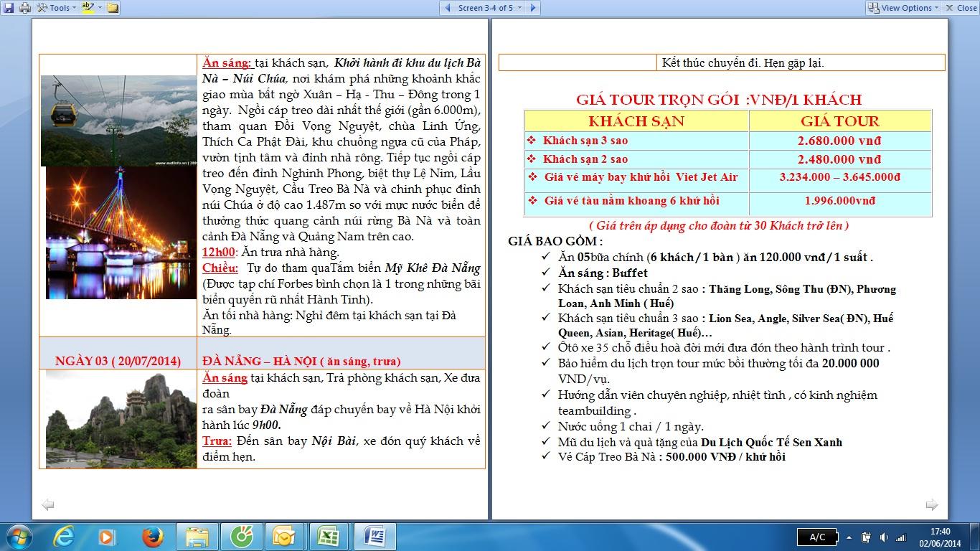Click the volume speaker tray icon
The width and height of the screenshot is (980, 551).
tap(883, 537)
